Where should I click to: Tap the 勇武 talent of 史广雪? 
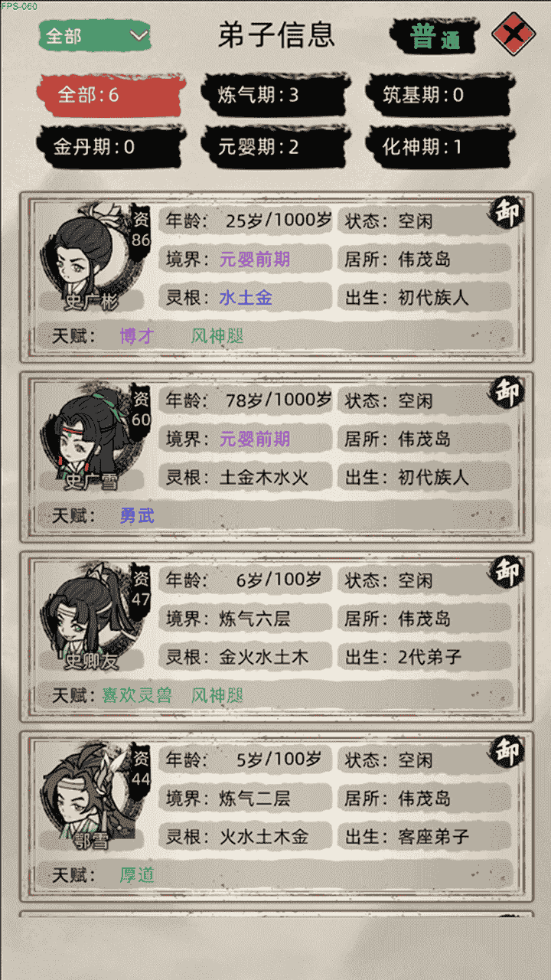coord(137,515)
